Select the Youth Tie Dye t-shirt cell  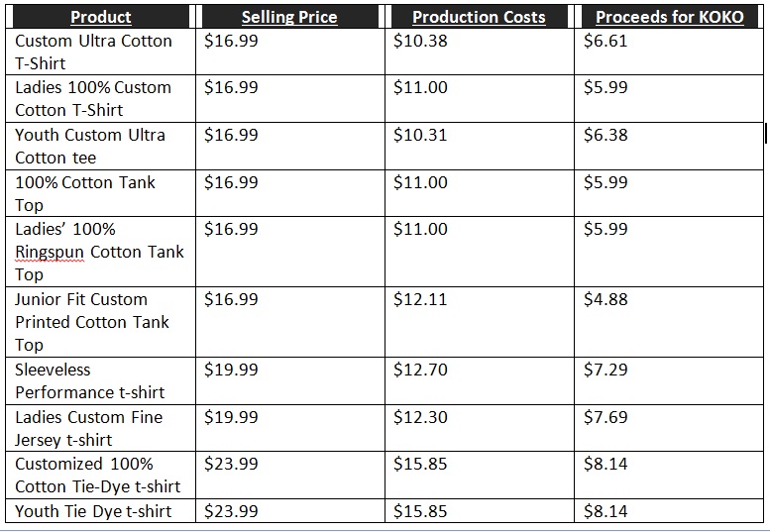point(93,511)
